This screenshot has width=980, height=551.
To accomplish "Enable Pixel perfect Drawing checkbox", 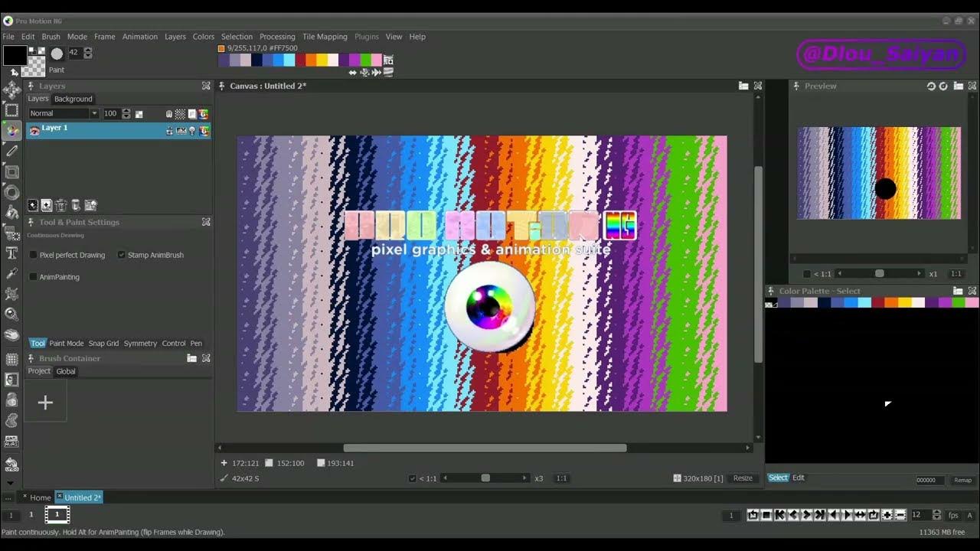I will [33, 255].
